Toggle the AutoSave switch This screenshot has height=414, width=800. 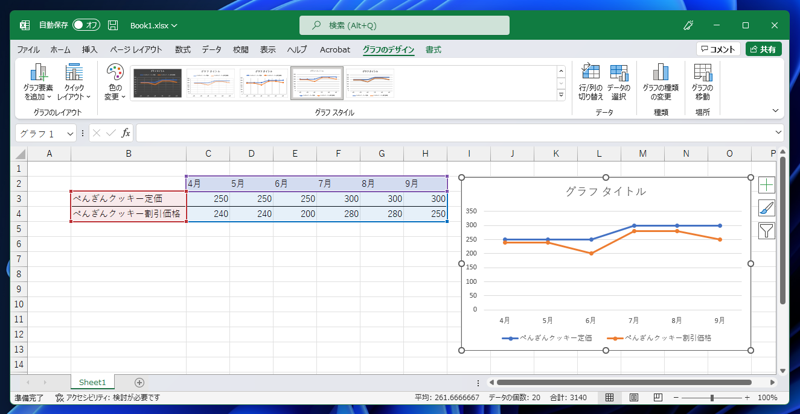(x=86, y=25)
